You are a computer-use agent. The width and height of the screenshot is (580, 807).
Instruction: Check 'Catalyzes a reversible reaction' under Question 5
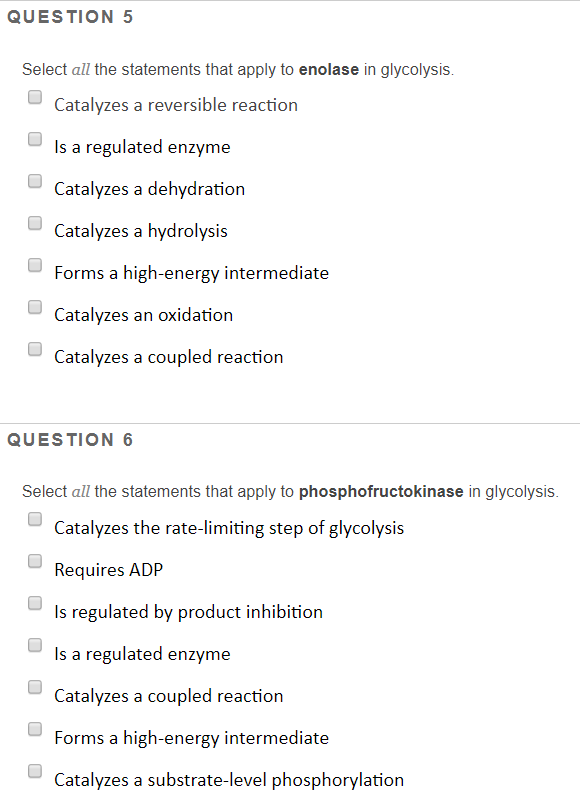coord(35,97)
